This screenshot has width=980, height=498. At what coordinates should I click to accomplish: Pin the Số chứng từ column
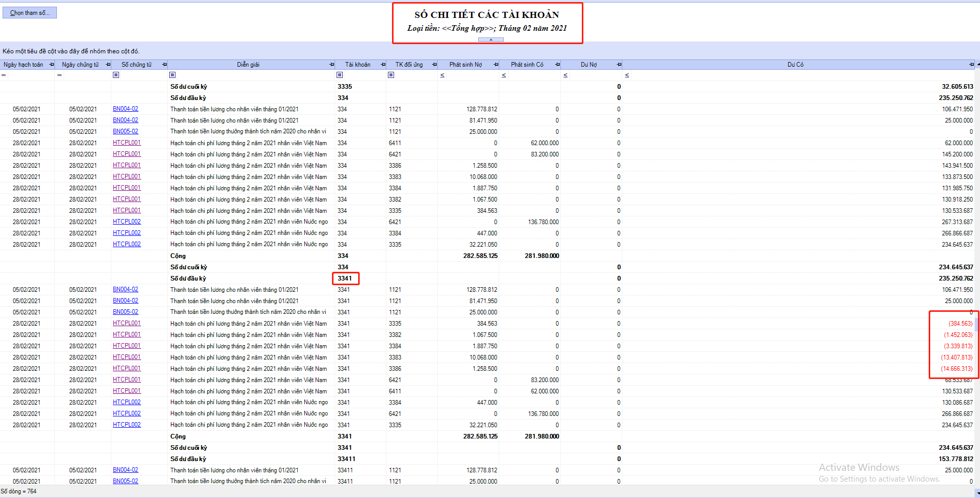coord(165,65)
